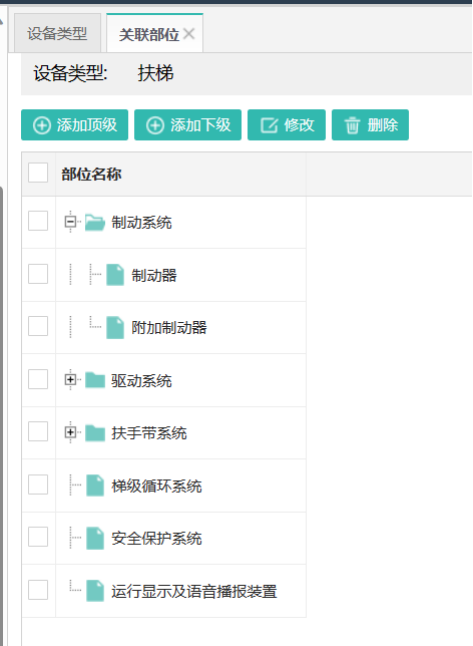The height and width of the screenshot is (646, 473).
Task: Click the file icon beside 制动器
Action: click(115, 275)
